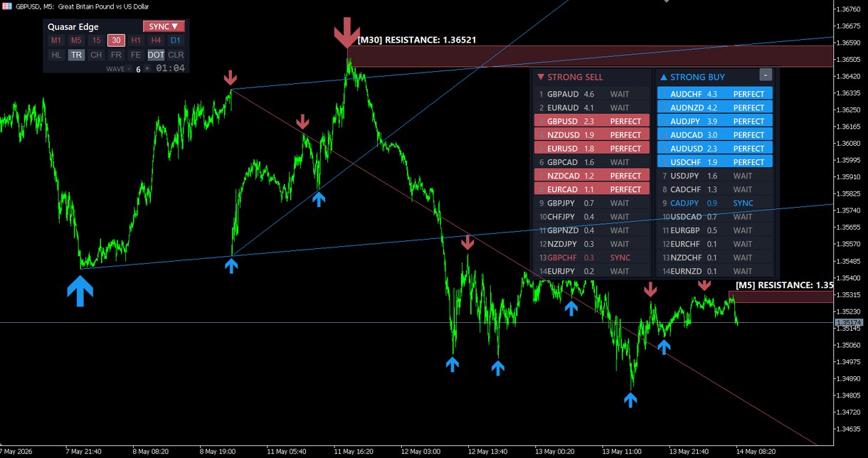Toggle the CH option
This screenshot has width=868, height=458.
96,55
